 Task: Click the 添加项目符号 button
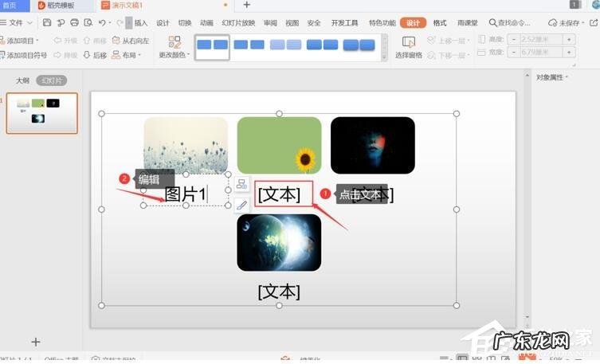pyautogui.click(x=23, y=55)
